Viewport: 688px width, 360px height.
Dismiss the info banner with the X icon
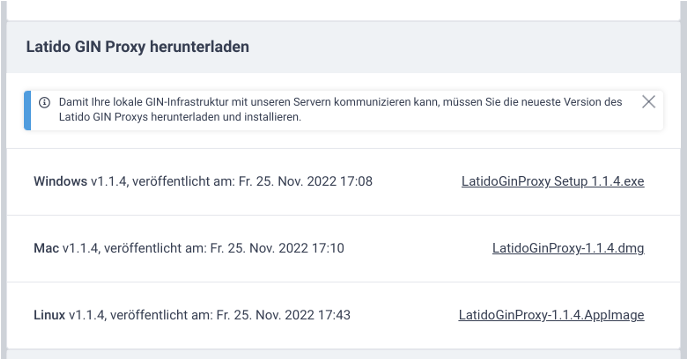coord(649,102)
